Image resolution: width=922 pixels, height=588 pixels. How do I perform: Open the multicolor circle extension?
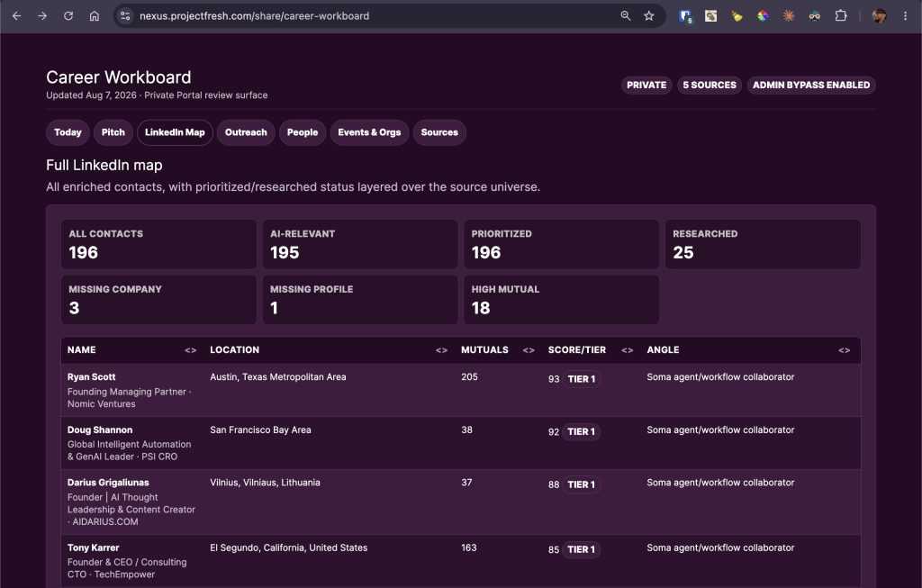pos(763,16)
